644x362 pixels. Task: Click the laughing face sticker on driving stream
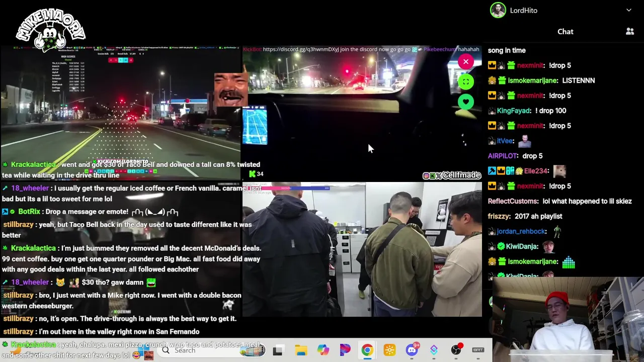(x=230, y=89)
